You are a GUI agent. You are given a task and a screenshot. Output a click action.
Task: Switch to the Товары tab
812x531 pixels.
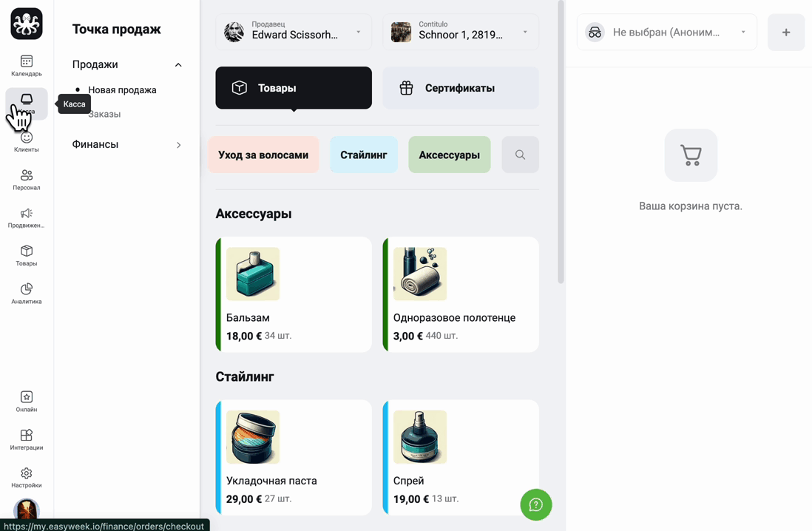294,87
